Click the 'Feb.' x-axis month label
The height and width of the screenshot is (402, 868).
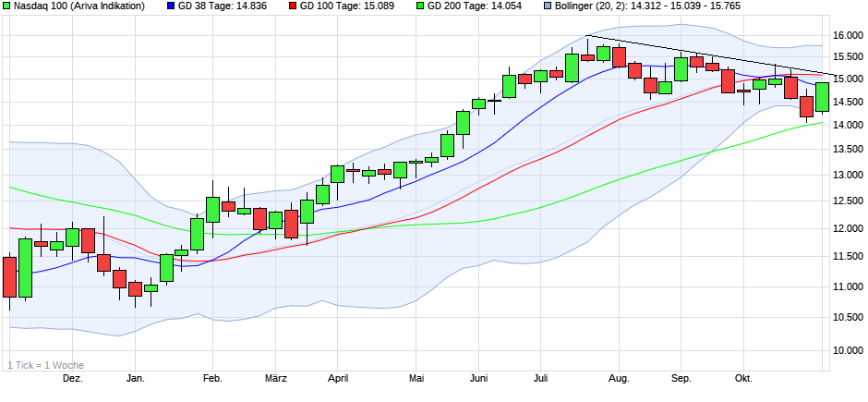point(212,379)
